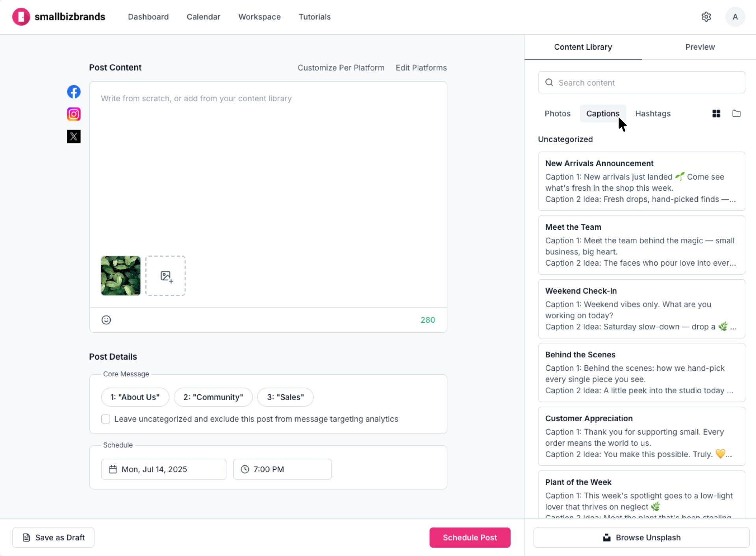Image resolution: width=756 pixels, height=556 pixels.
Task: Click the 280 character counter
Action: point(428,320)
